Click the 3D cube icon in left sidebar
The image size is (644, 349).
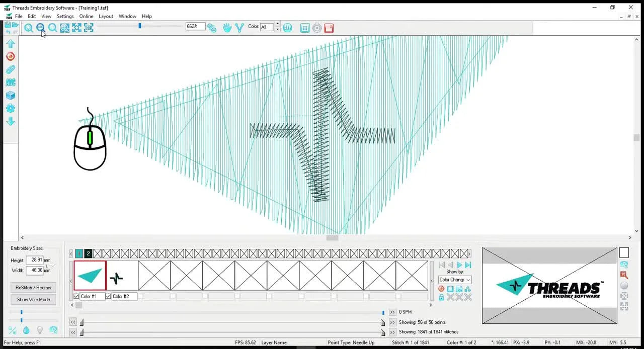pos(11,95)
